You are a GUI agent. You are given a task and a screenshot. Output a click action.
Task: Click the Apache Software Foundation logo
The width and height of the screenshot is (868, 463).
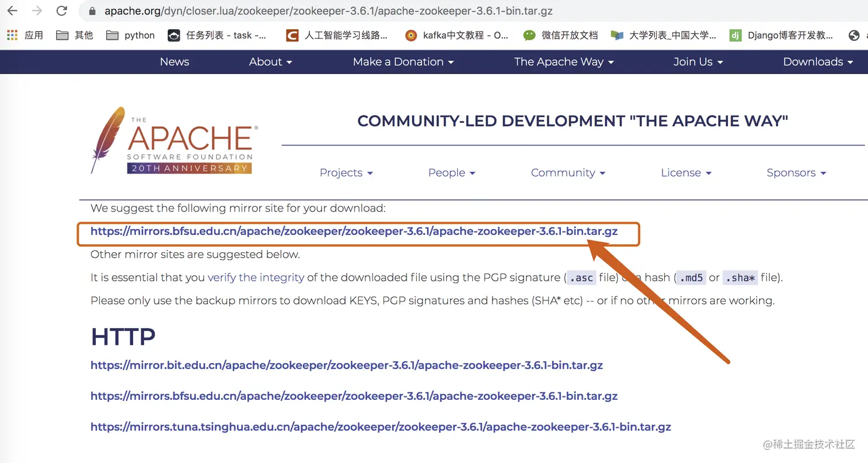click(175, 140)
